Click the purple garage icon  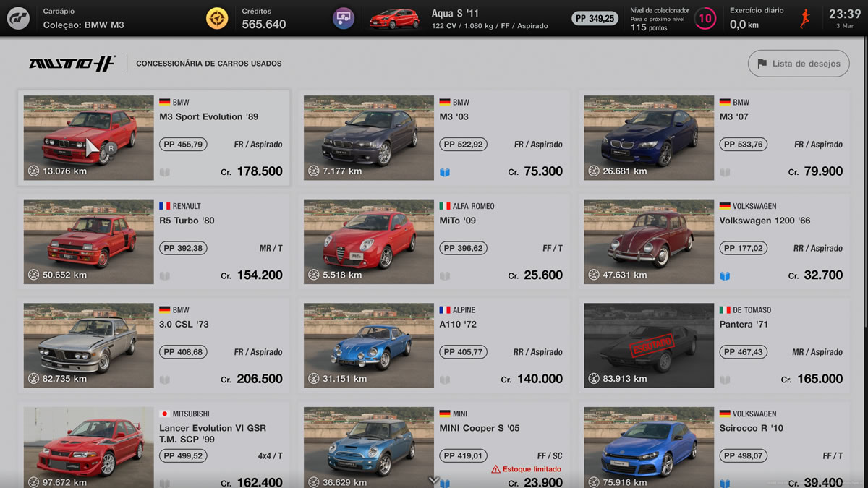pos(344,18)
